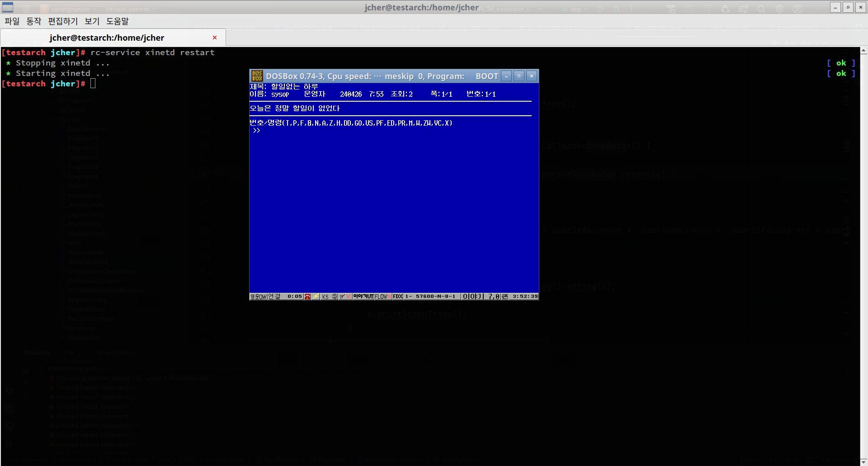868x466 pixels.
Task: Click the running figure status icon
Action: pyautogui.click(x=342, y=297)
